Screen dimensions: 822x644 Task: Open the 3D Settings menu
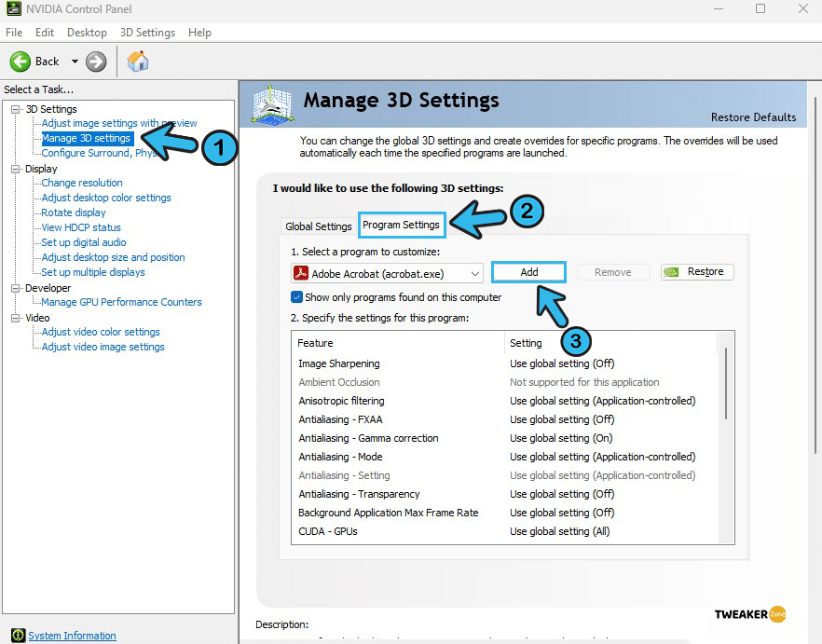(x=147, y=33)
